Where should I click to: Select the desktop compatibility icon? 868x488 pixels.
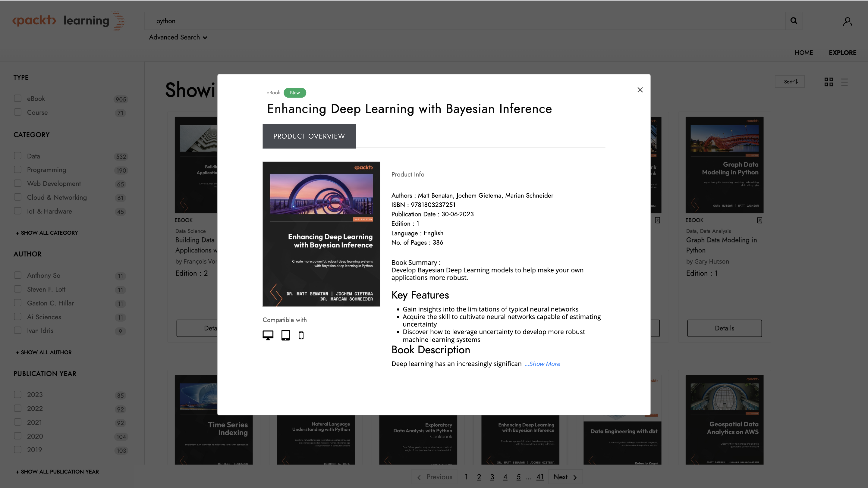[268, 335]
